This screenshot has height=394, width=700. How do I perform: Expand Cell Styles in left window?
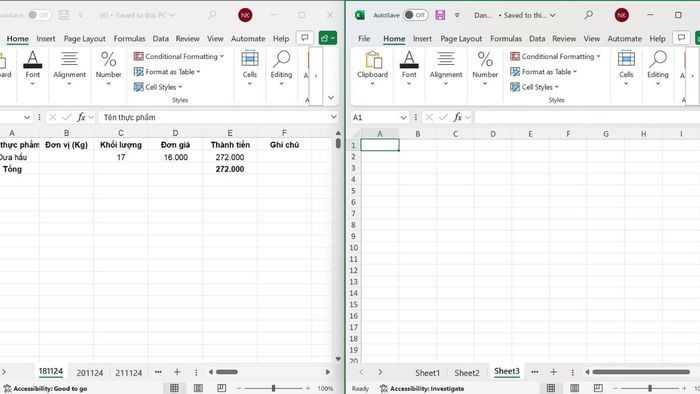click(x=158, y=87)
